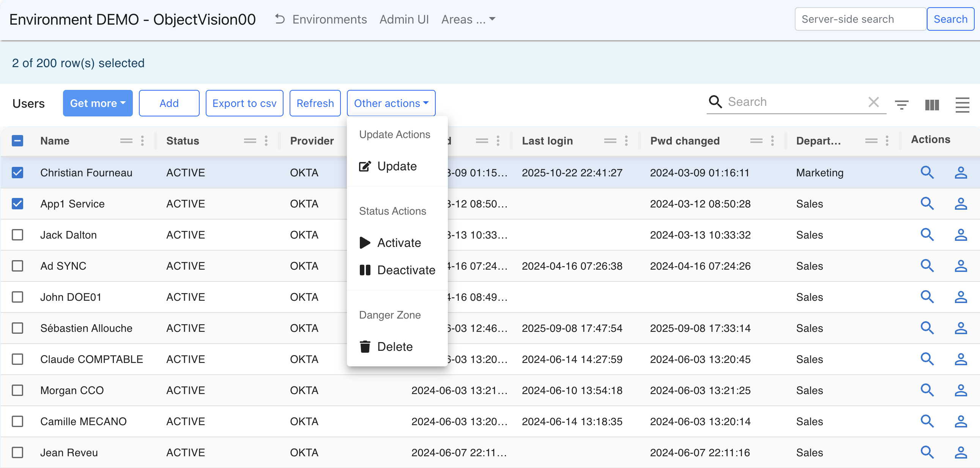Click user icon in Christian Fourneau row
This screenshot has width=980, height=468.
click(x=961, y=173)
